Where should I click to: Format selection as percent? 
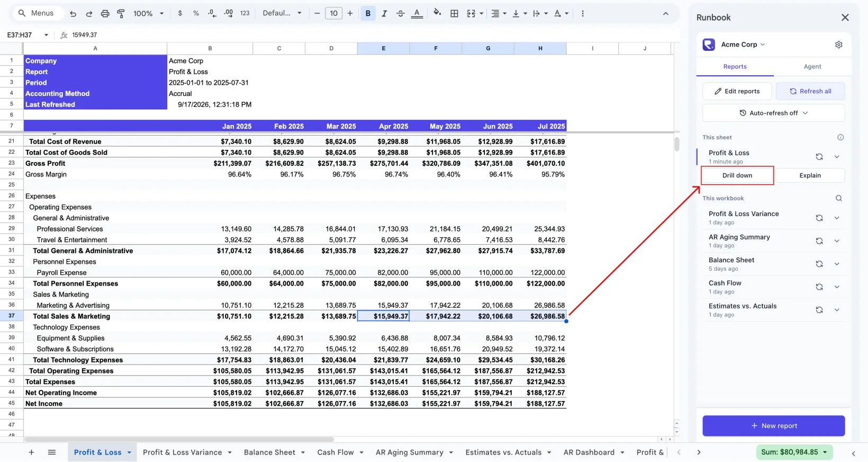coord(196,13)
